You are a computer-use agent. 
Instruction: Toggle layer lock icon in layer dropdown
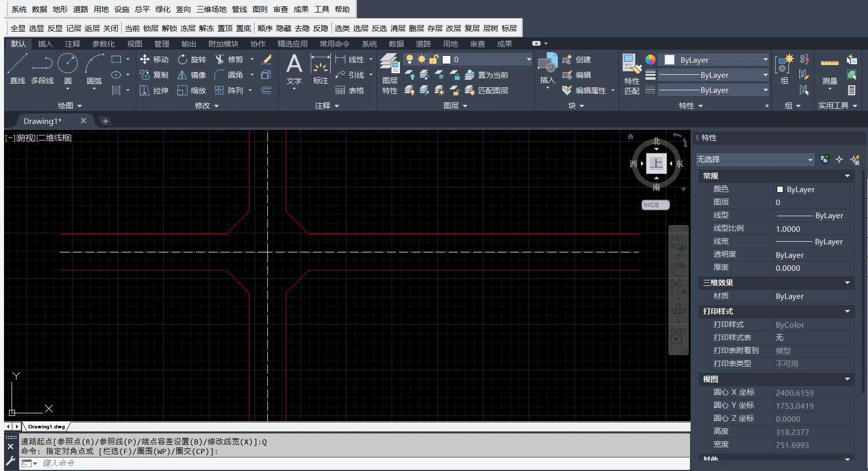433,59
